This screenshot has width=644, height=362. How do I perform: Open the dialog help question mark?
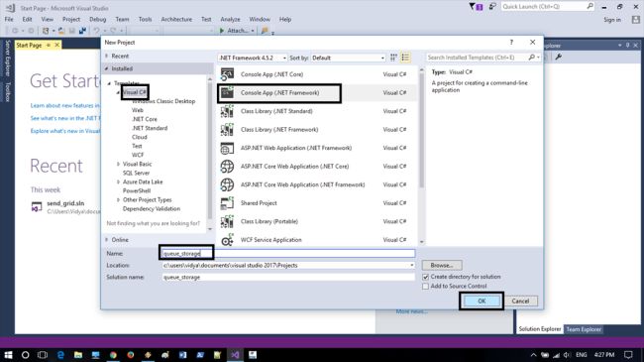click(511, 43)
